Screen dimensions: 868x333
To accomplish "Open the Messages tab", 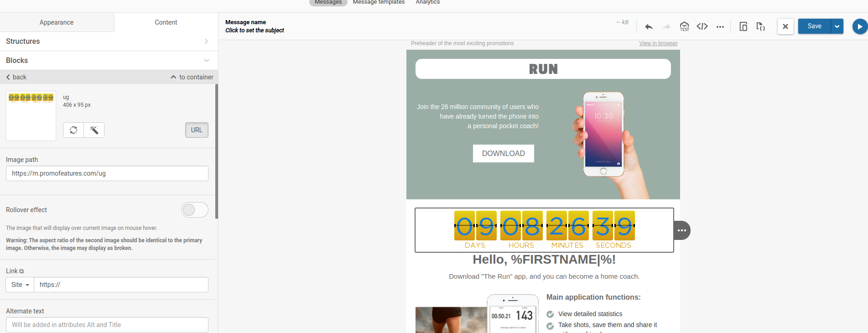I will pos(328,2).
